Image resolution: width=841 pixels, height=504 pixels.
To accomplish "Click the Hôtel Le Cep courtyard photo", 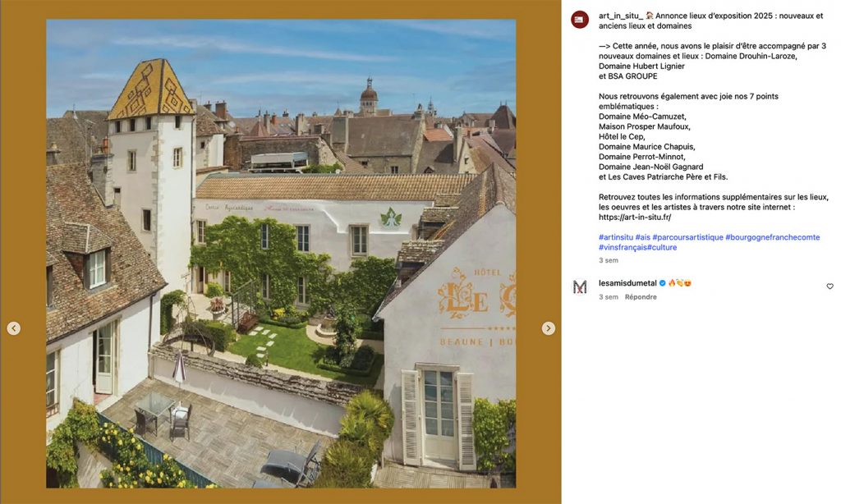I will (x=281, y=254).
